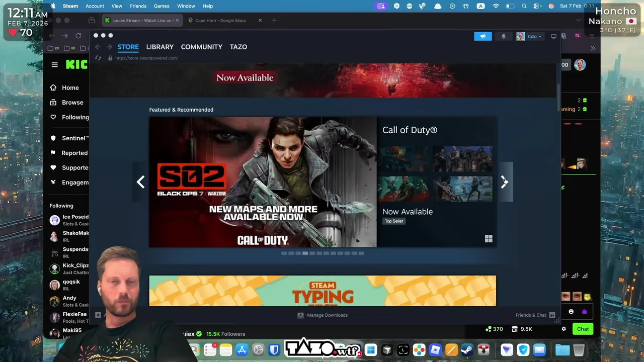The width and height of the screenshot is (644, 362).
Task: Click the green Chat button in Kick
Action: pyautogui.click(x=583, y=329)
